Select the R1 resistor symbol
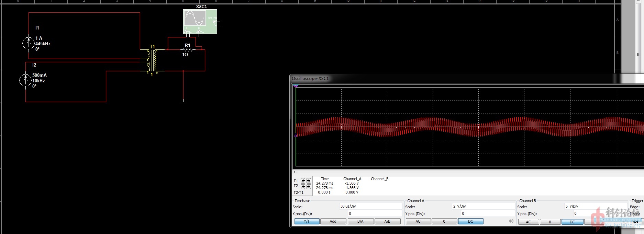 187,50
